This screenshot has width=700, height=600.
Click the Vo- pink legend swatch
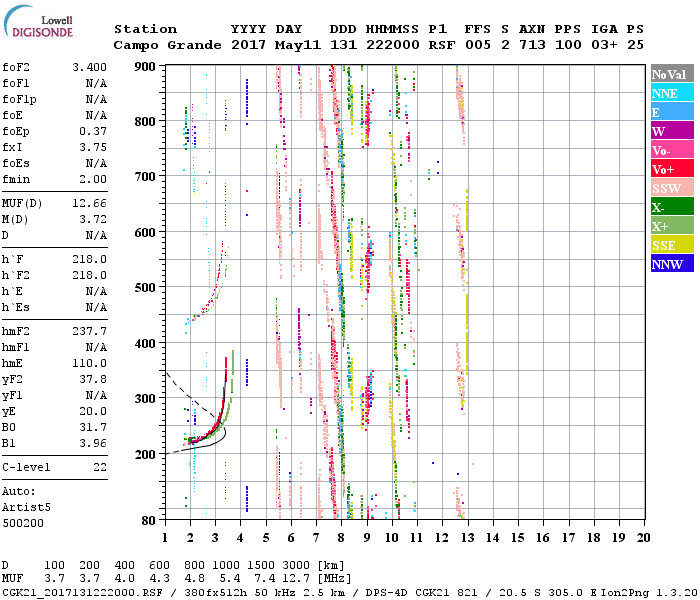point(671,150)
